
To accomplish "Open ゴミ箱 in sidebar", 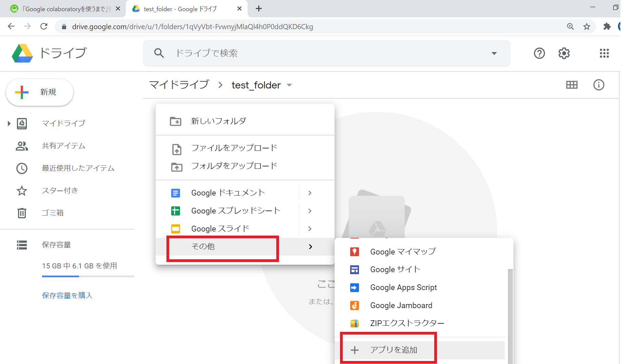I will pyautogui.click(x=53, y=213).
